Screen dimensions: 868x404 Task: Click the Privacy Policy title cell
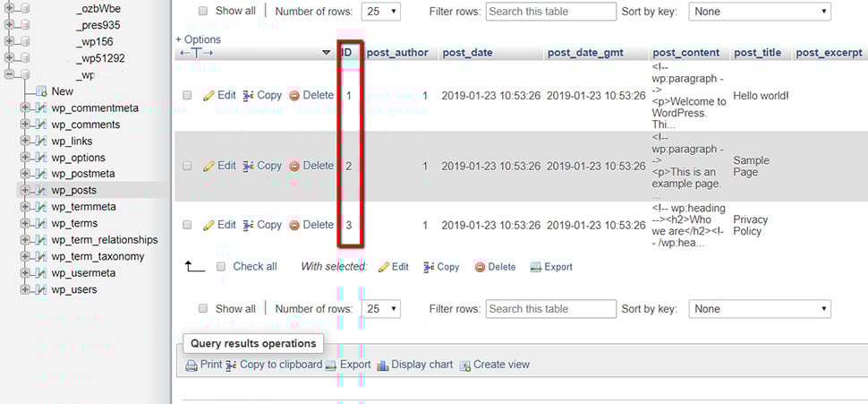[x=751, y=226]
